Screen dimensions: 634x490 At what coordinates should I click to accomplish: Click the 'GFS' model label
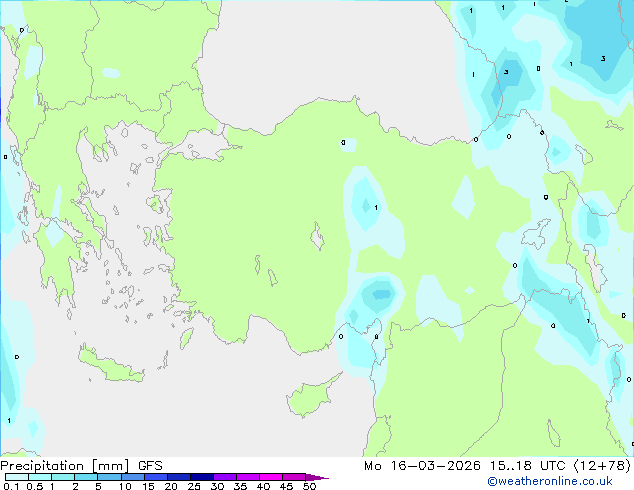click(150, 466)
